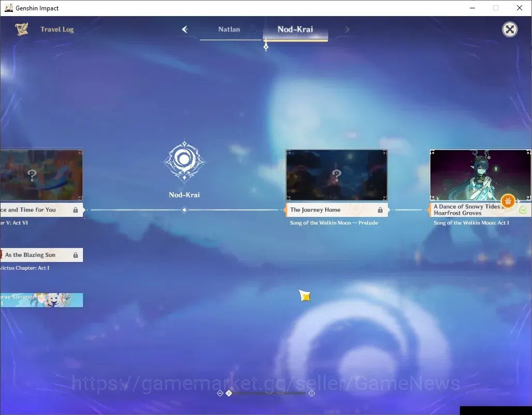Open A Dance of Snowy Tides thumbnail
Screen dimensions: 532x415
(x=481, y=175)
